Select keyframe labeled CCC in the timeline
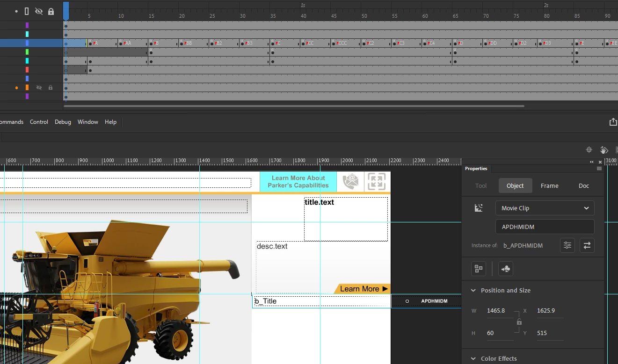Image resolution: width=618 pixels, height=364 pixels. point(340,43)
